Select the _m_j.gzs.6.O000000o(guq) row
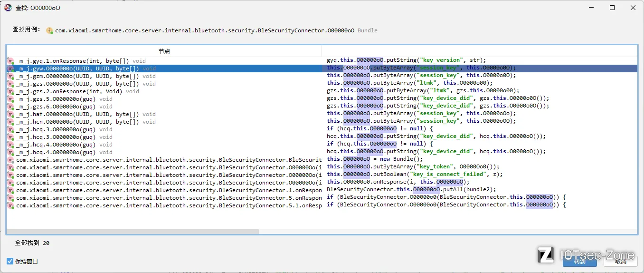 (x=64, y=107)
